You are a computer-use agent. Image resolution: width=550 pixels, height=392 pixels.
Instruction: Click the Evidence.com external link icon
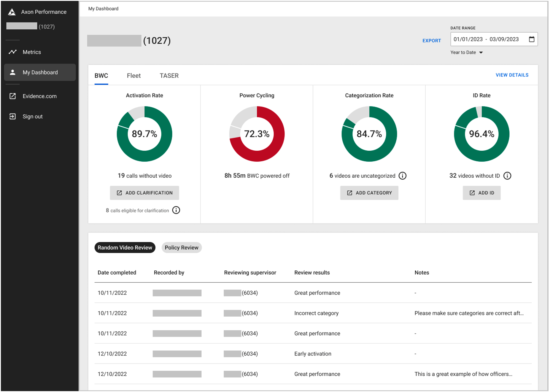(12, 96)
